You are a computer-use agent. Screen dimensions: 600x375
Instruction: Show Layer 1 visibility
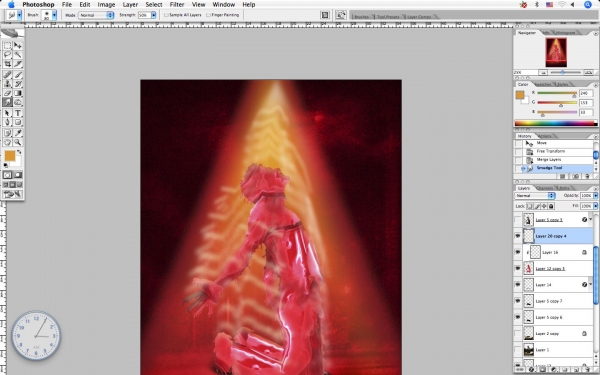tap(518, 350)
